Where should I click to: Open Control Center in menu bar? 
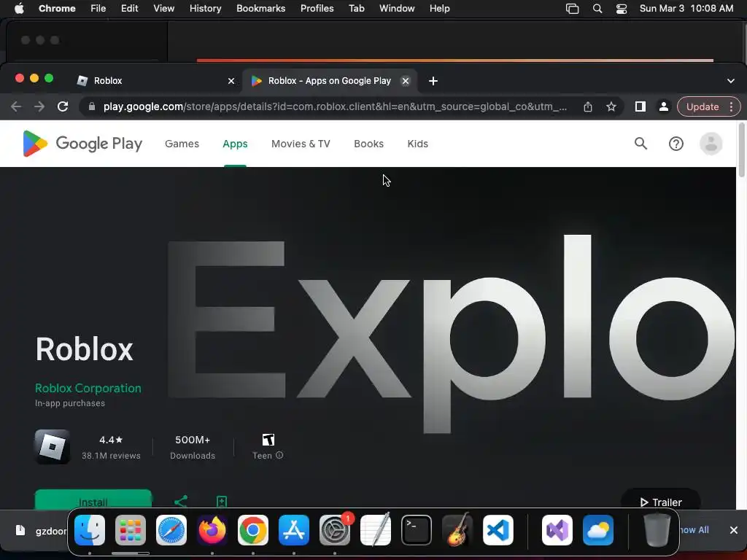pyautogui.click(x=622, y=9)
